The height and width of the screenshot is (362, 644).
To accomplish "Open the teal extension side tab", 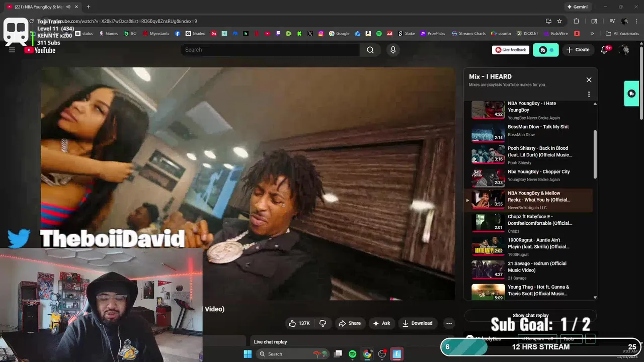I will pyautogui.click(x=631, y=94).
